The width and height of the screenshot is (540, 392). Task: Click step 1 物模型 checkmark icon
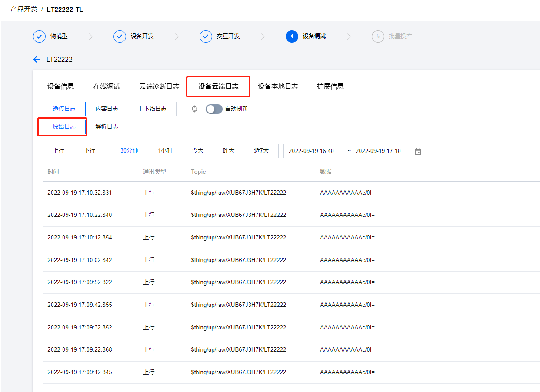tap(39, 37)
